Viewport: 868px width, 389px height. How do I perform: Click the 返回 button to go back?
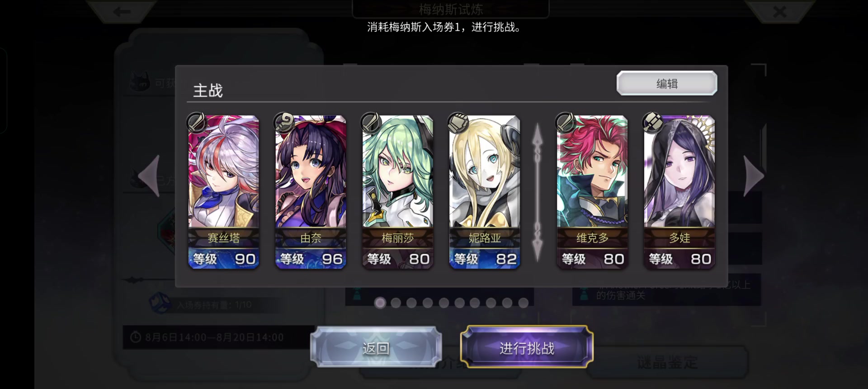tap(376, 347)
